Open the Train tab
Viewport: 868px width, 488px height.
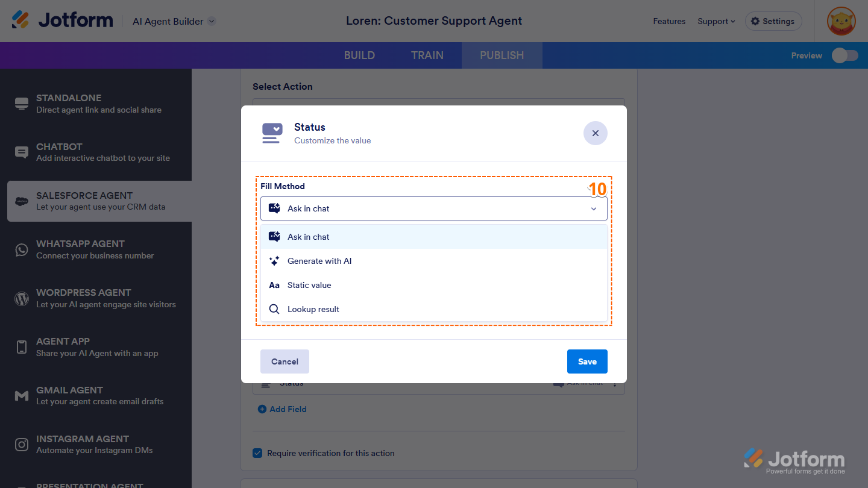pyautogui.click(x=427, y=55)
